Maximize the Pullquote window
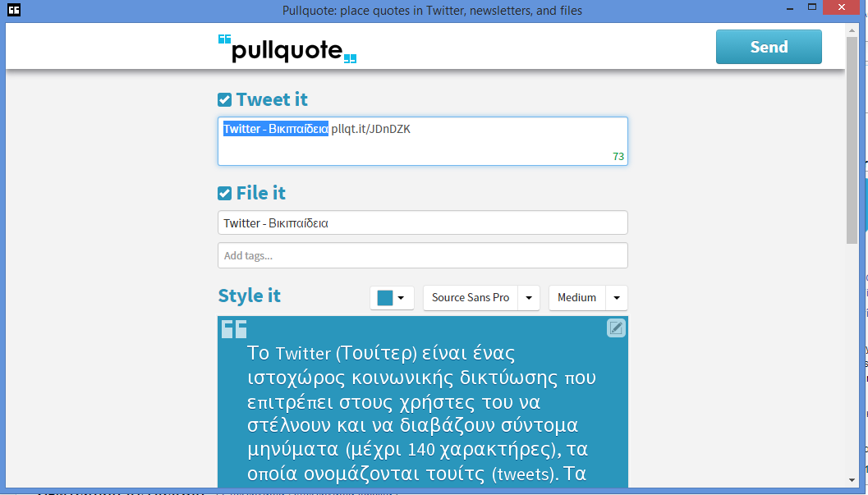This screenshot has width=868, height=495. point(811,7)
